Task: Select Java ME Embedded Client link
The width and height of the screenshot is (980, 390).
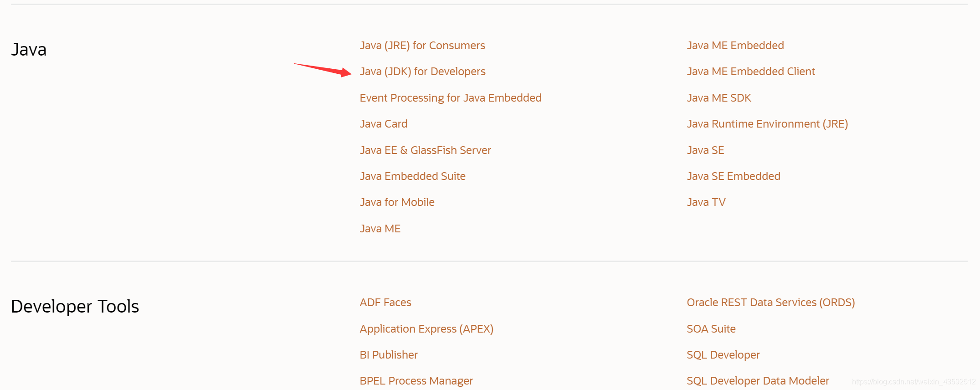Action: [x=751, y=72]
